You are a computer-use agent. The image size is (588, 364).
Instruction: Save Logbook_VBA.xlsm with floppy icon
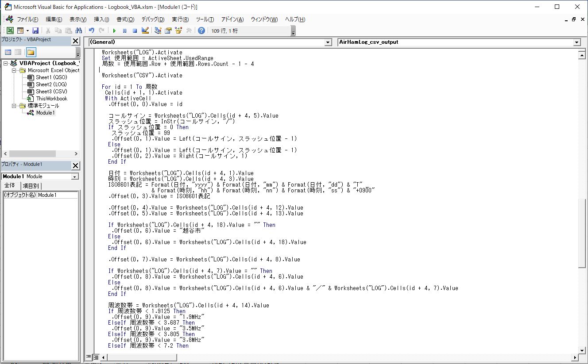[35, 31]
